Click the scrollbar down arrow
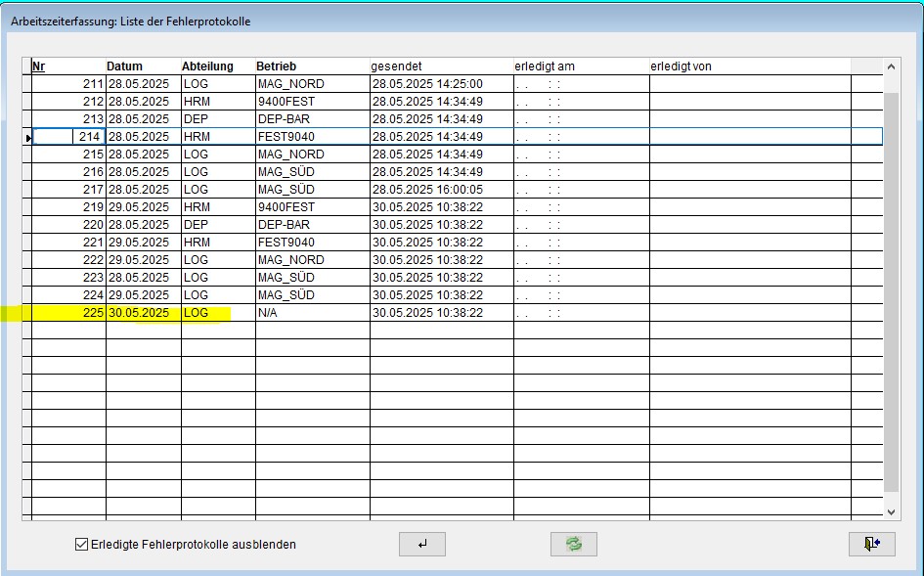The height and width of the screenshot is (576, 924). tap(891, 511)
